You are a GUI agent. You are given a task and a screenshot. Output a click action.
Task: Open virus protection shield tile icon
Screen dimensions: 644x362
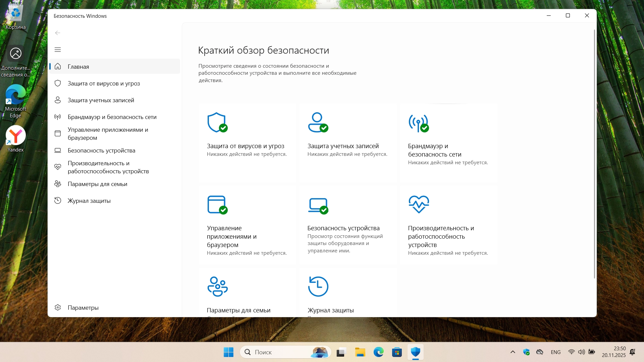217,122
